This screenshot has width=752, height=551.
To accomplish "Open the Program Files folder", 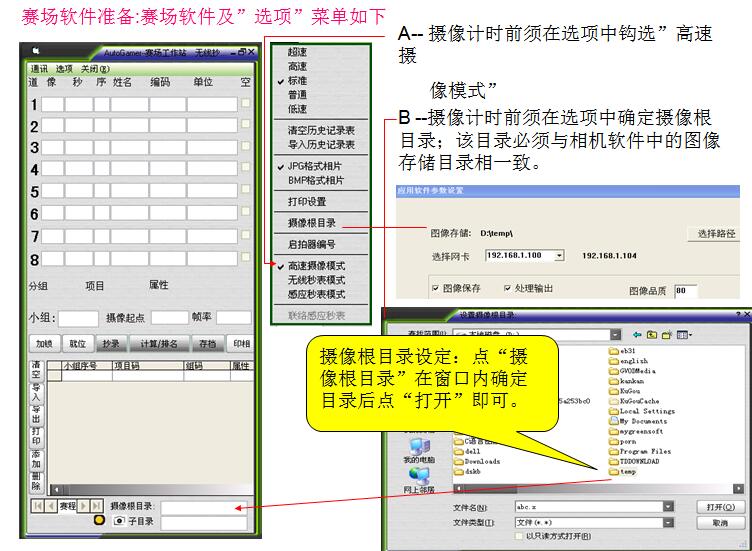I will (640, 452).
